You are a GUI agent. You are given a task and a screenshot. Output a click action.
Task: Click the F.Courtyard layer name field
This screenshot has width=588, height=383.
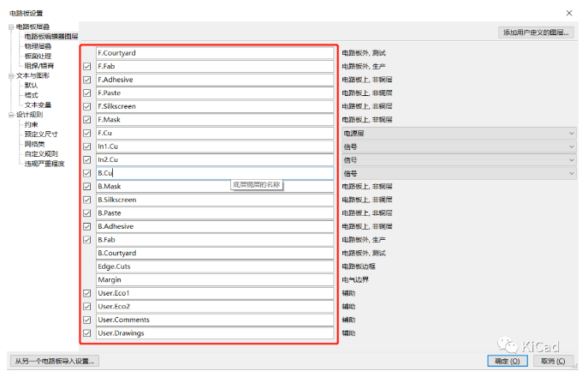214,53
